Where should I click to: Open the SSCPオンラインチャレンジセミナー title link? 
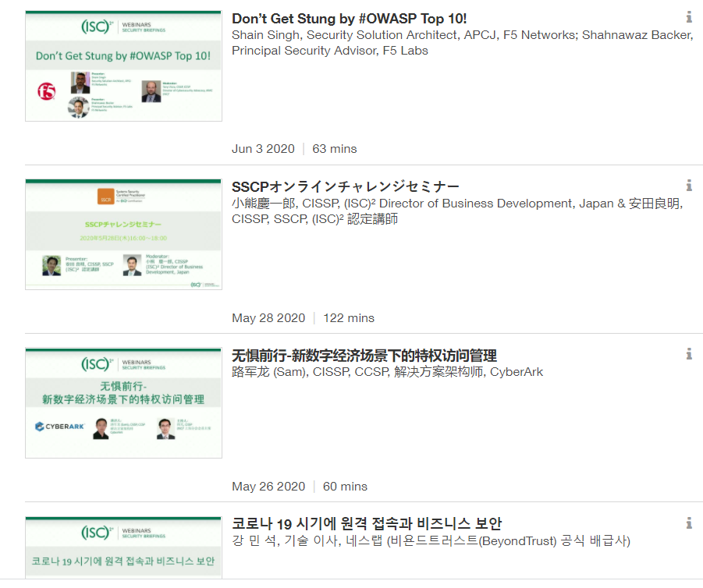(345, 186)
